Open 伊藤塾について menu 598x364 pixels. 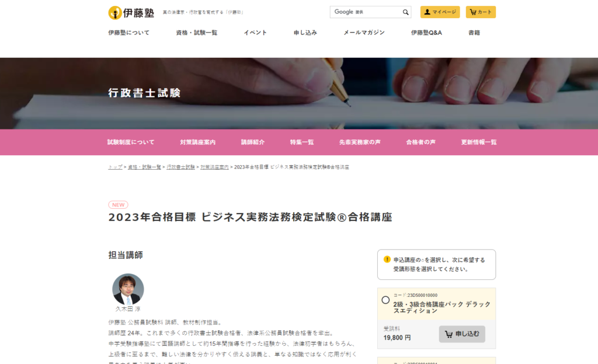129,33
